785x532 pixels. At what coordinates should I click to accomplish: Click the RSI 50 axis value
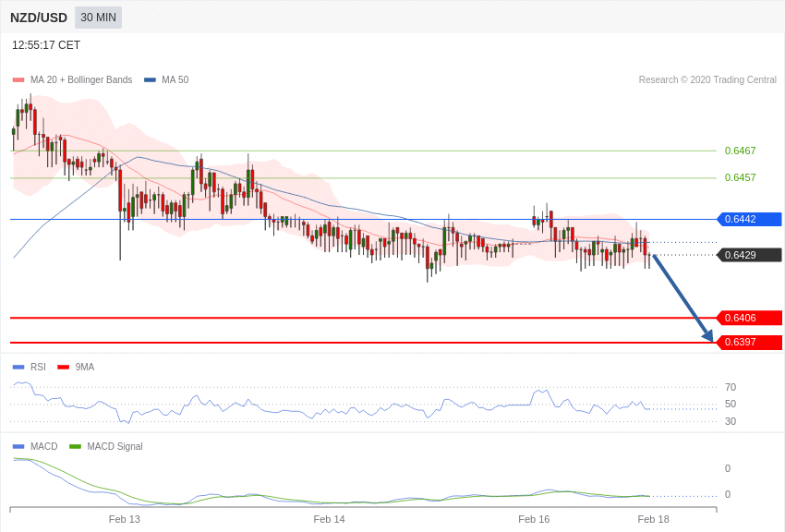[731, 404]
